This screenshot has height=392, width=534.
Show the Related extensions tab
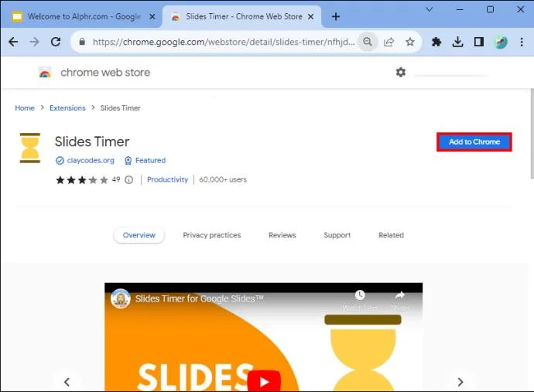tap(391, 235)
